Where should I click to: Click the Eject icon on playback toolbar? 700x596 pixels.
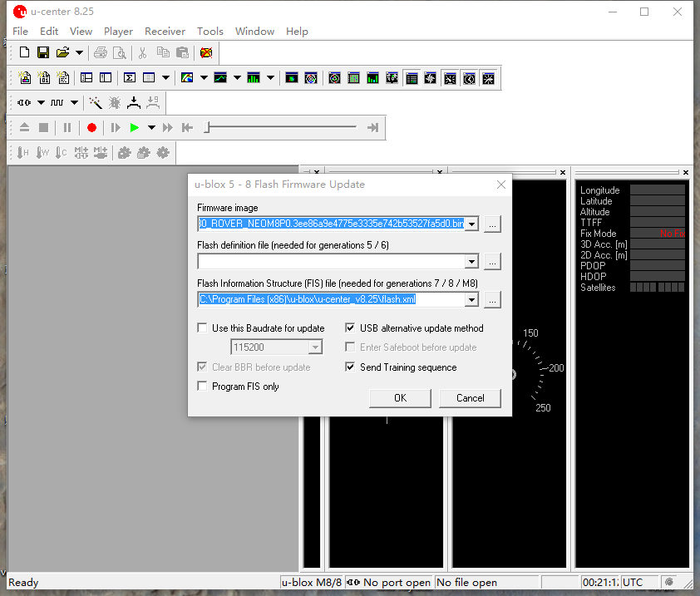click(x=24, y=127)
